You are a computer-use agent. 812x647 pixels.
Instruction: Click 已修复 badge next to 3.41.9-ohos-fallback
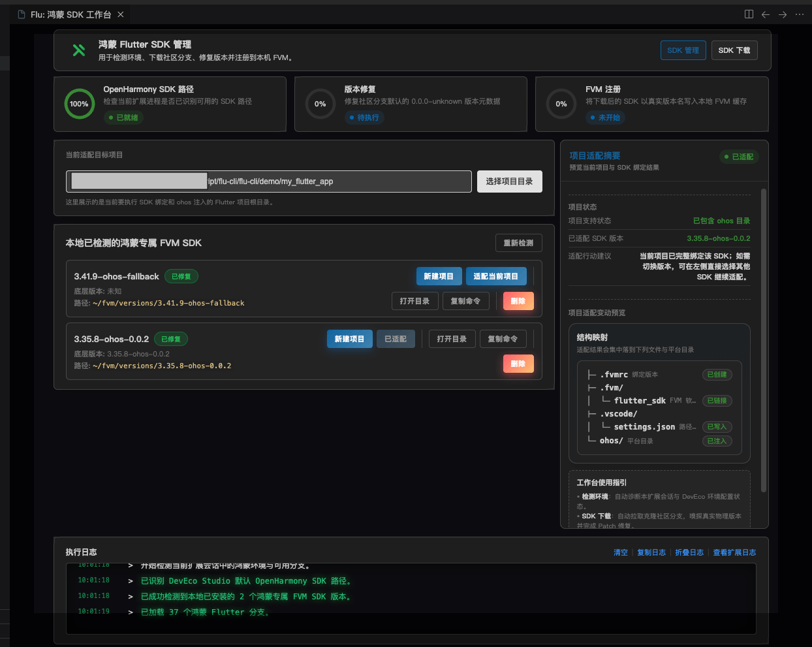pos(181,276)
